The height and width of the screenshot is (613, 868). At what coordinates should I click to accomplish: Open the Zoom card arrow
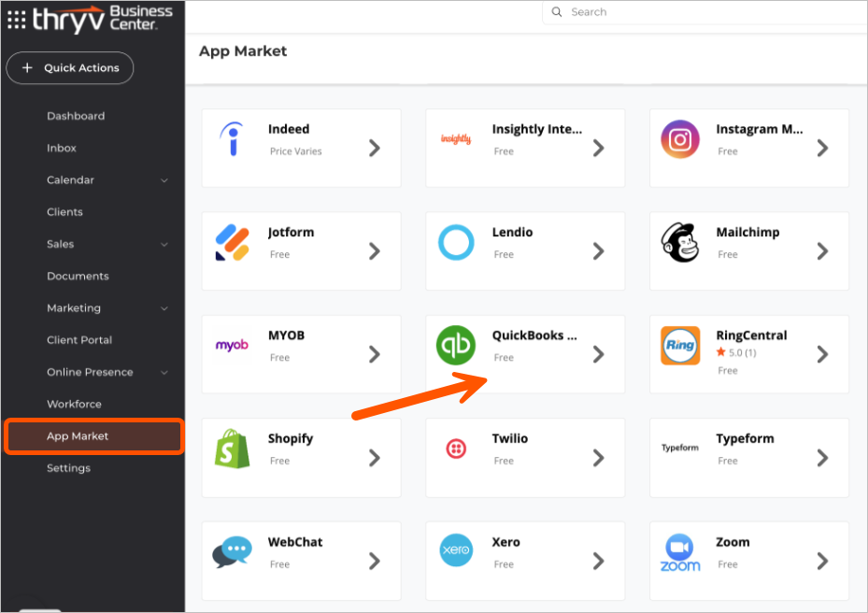tap(822, 562)
